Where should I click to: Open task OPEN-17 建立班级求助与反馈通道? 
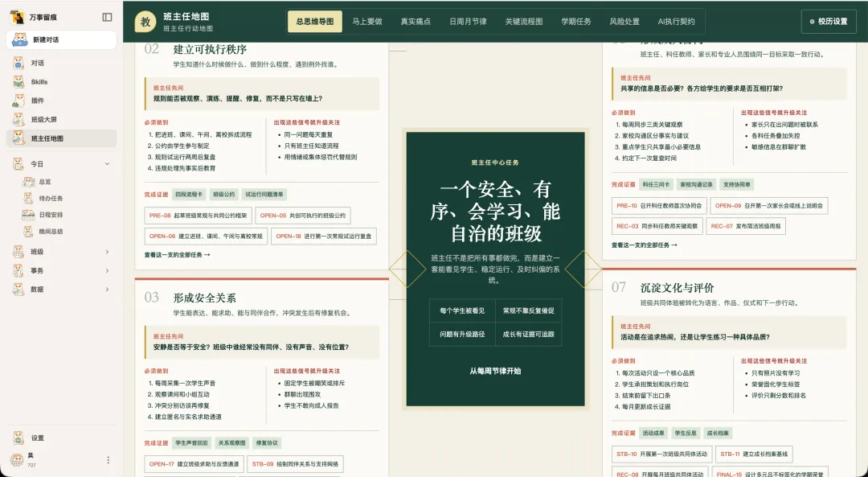click(194, 463)
